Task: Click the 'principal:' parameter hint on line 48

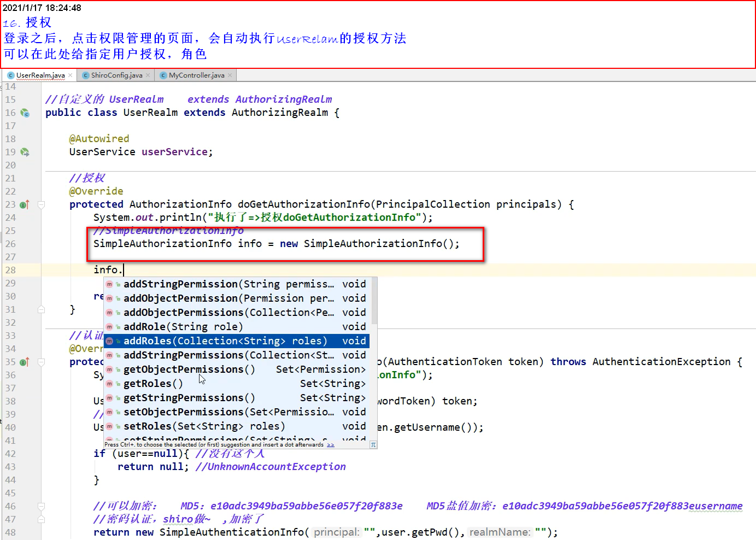Action: (x=337, y=532)
